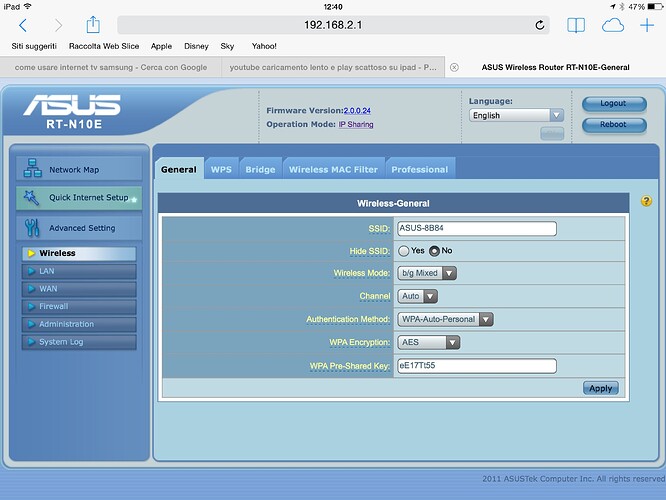Image resolution: width=666 pixels, height=500 pixels.
Task: Click the WPA Pre-Shared Key field
Action: (475, 366)
